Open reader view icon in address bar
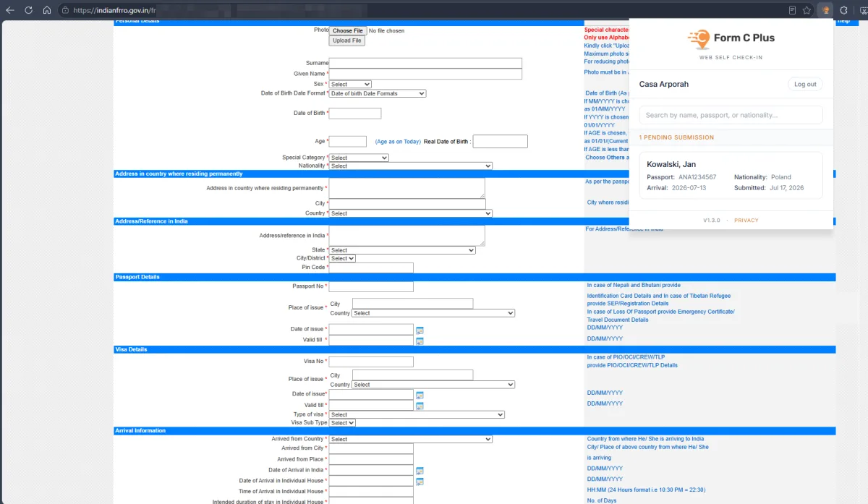Image resolution: width=868 pixels, height=504 pixels. tap(792, 10)
